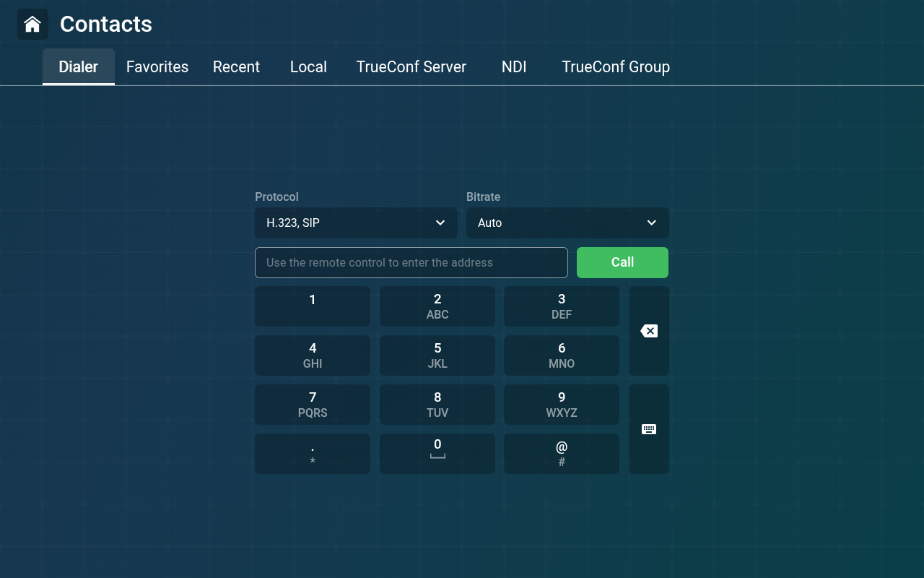
Task: Tap the dot and asterisk key
Action: [x=313, y=454]
